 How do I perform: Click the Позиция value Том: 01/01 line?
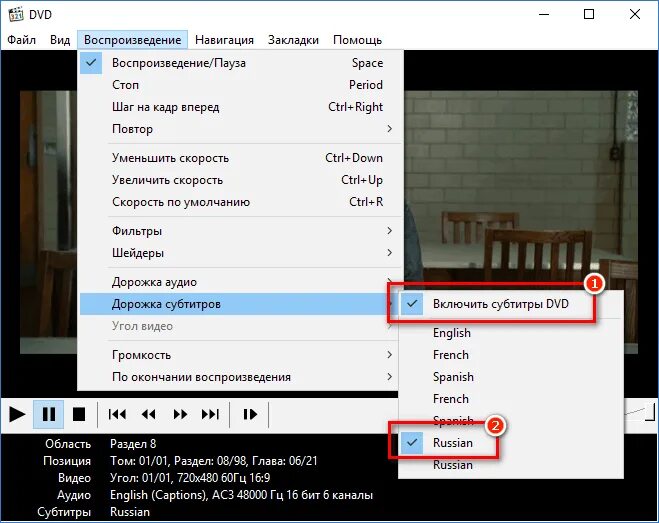tap(214, 461)
